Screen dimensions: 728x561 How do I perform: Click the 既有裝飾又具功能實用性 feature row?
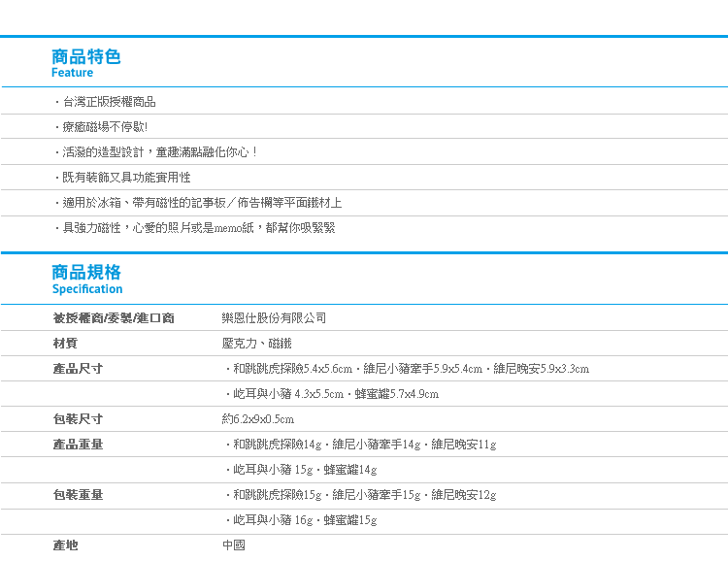click(x=123, y=178)
